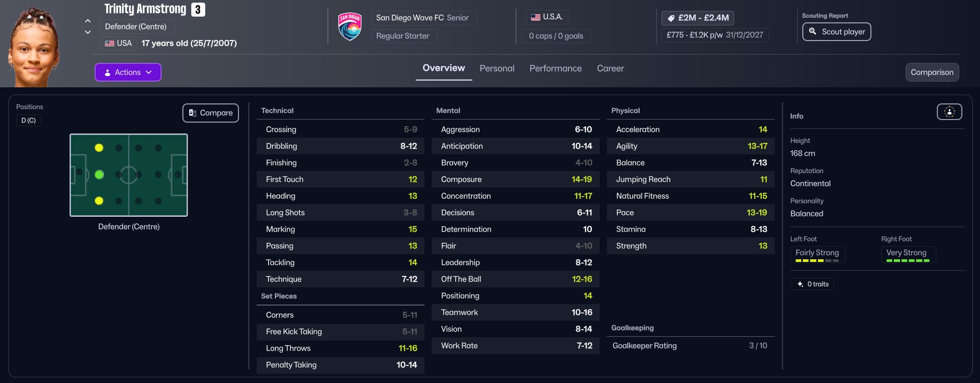The width and height of the screenshot is (980, 383).
Task: Select the green centre-back dot on pitch
Action: [x=99, y=175]
